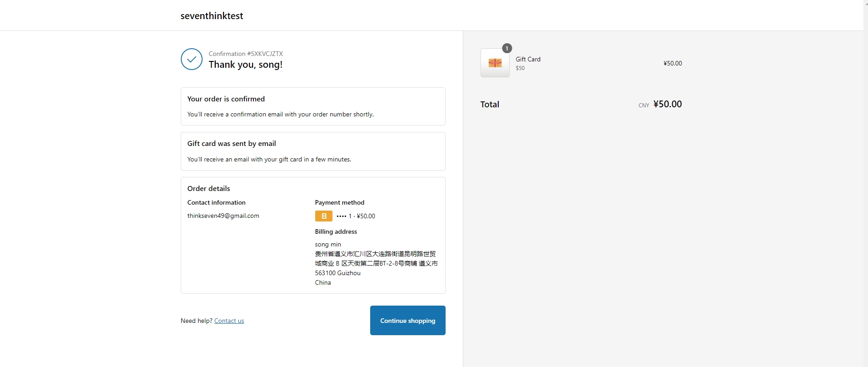Click the Payment method label
The width and height of the screenshot is (868, 367).
pyautogui.click(x=339, y=202)
